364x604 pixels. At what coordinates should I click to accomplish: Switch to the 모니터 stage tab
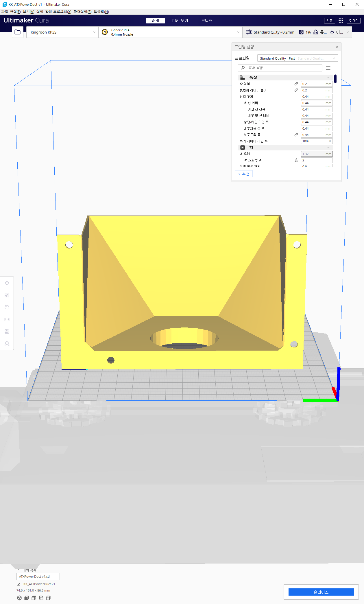(x=207, y=21)
